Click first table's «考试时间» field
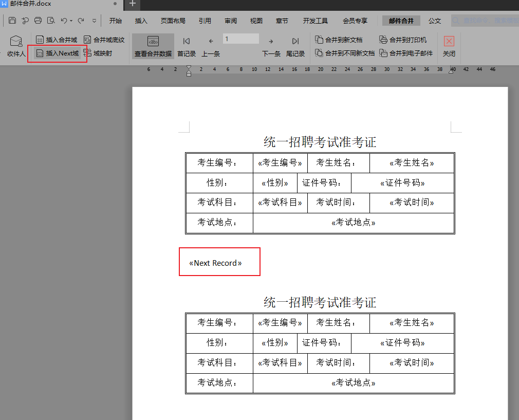Viewport: 519px width, 420px height. pyautogui.click(x=412, y=203)
